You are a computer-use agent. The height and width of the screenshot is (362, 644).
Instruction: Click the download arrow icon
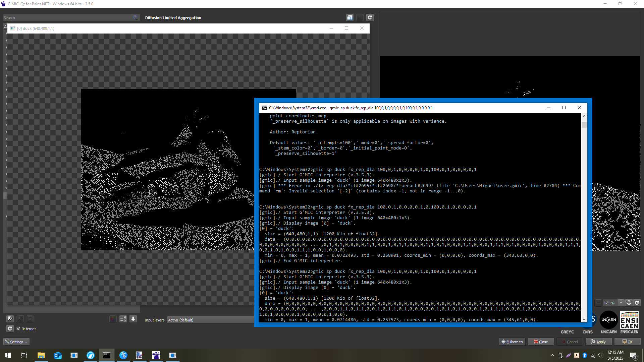(x=133, y=319)
